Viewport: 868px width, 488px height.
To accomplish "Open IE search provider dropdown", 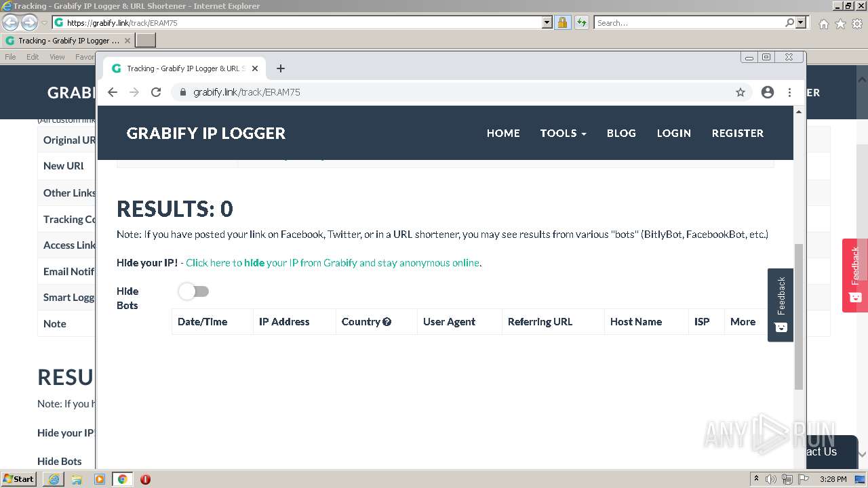I will (801, 22).
